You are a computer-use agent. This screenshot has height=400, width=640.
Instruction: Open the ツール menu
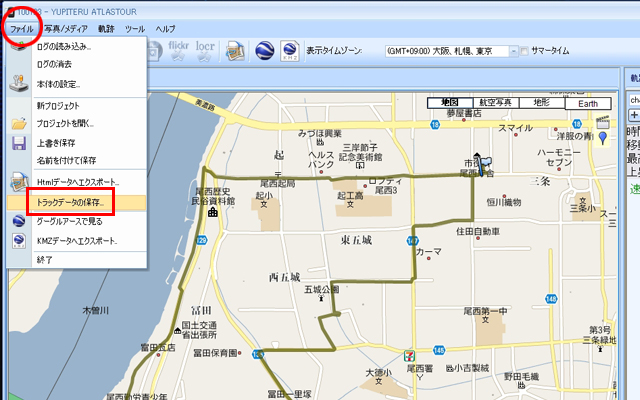pyautogui.click(x=135, y=29)
